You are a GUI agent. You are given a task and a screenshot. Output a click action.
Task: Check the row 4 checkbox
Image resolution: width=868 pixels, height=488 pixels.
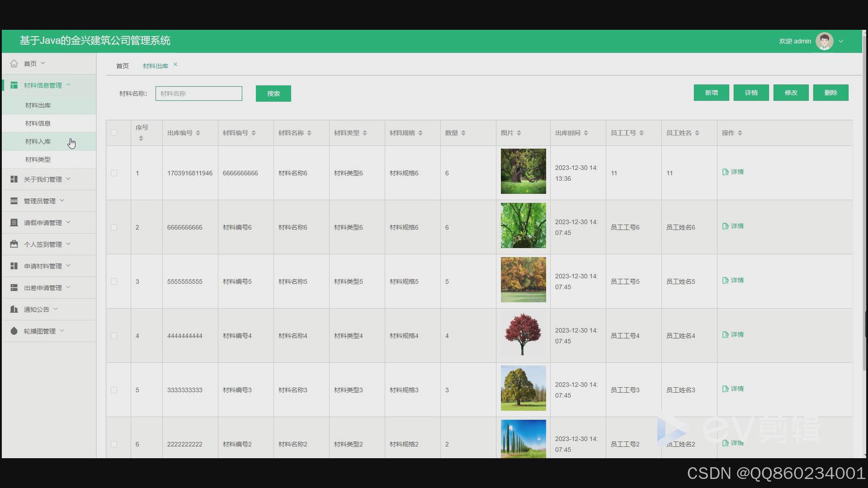[114, 336]
